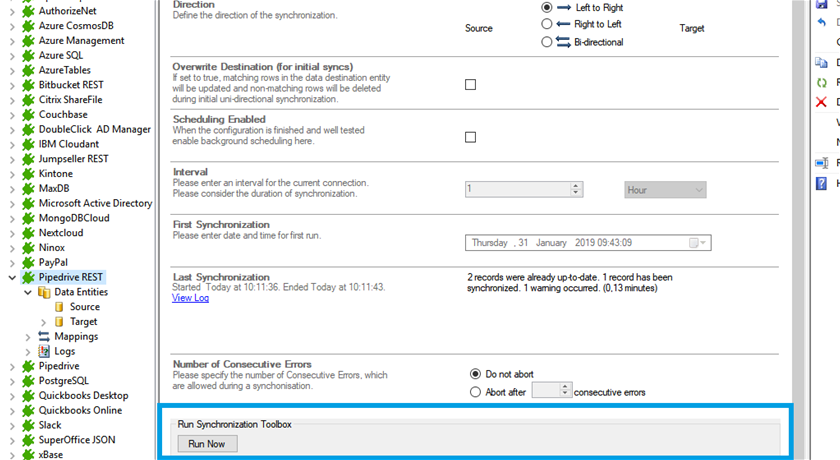840x460 pixels.
Task: Click the Pipedrive REST connection icon
Action: pos(28,277)
